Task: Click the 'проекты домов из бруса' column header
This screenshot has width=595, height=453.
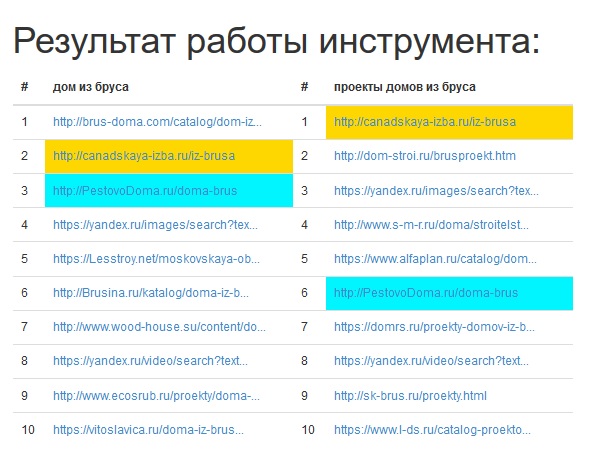Action: 405,87
